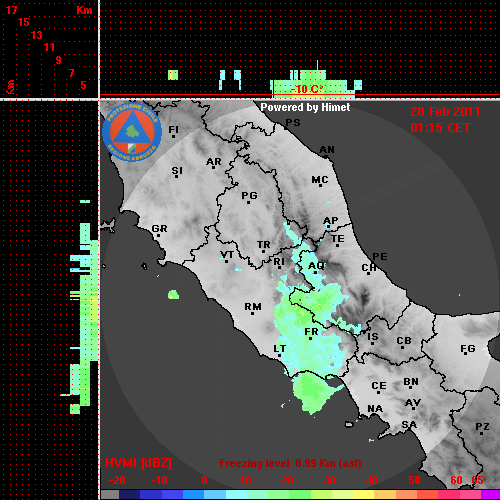Click the '-10 C°' label in the vertical section

[x=307, y=89]
